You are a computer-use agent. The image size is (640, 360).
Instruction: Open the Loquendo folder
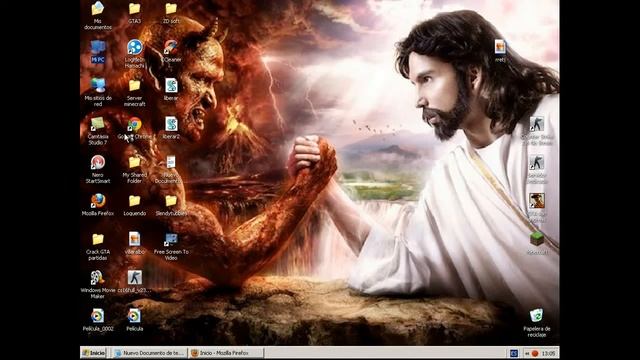(134, 205)
